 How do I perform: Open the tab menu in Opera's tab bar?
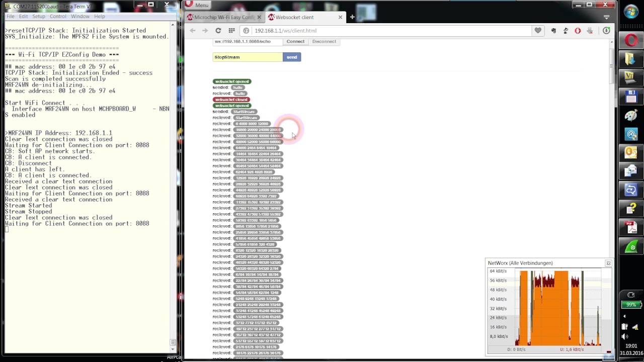tap(606, 17)
